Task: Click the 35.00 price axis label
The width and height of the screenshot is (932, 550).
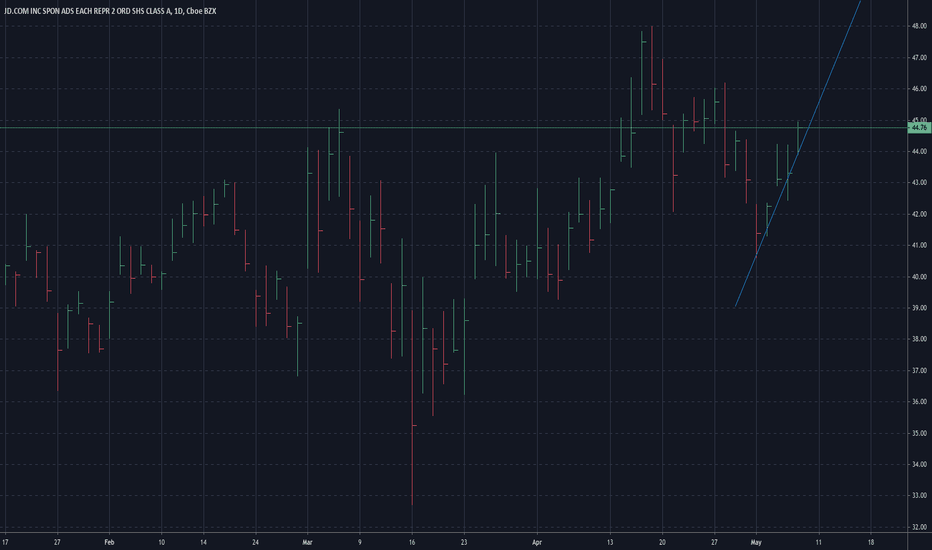Action: click(x=919, y=433)
